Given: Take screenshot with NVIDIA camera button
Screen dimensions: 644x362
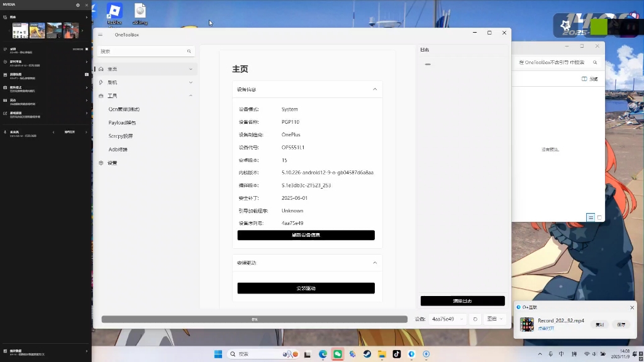Looking at the screenshot, I should (x=86, y=75).
